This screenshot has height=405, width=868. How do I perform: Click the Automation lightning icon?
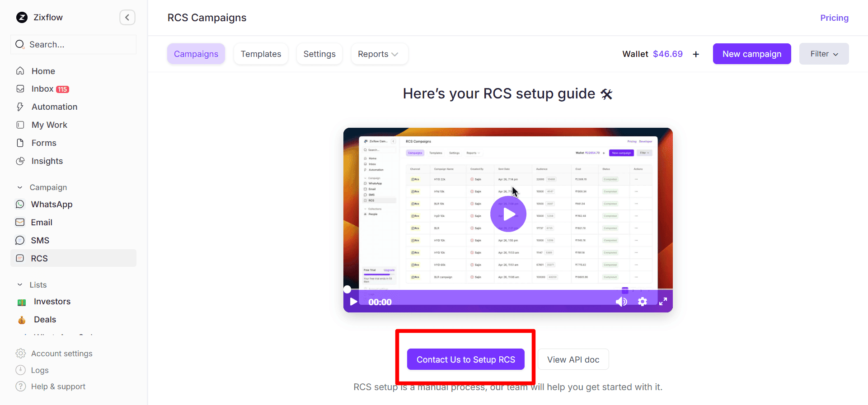pos(20,107)
